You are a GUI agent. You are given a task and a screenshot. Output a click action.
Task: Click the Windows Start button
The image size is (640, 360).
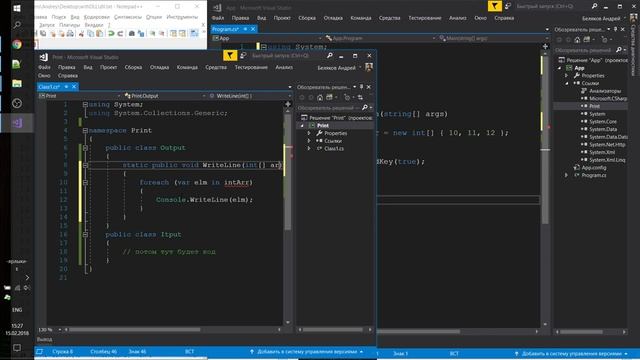(x=17, y=8)
